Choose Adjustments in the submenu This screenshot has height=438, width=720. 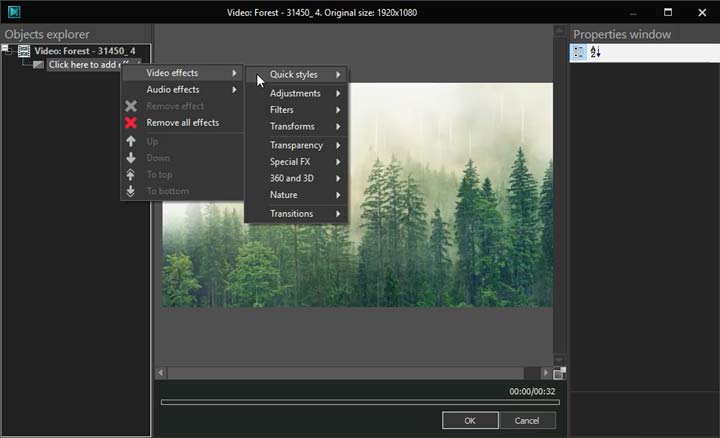[296, 93]
